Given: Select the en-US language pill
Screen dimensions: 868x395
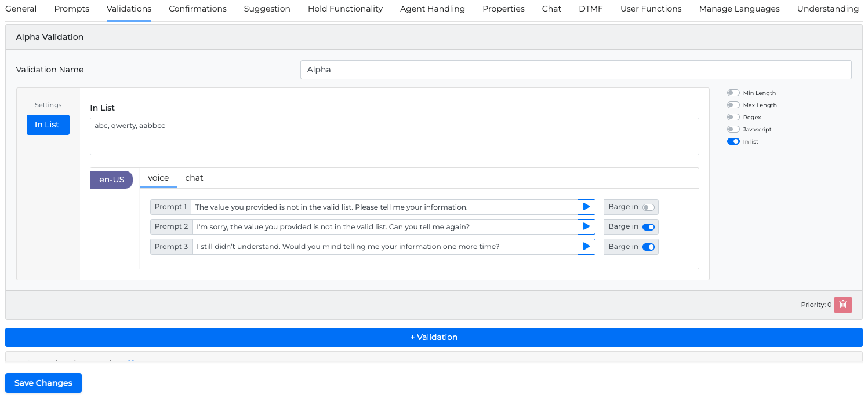Looking at the screenshot, I should click(111, 180).
